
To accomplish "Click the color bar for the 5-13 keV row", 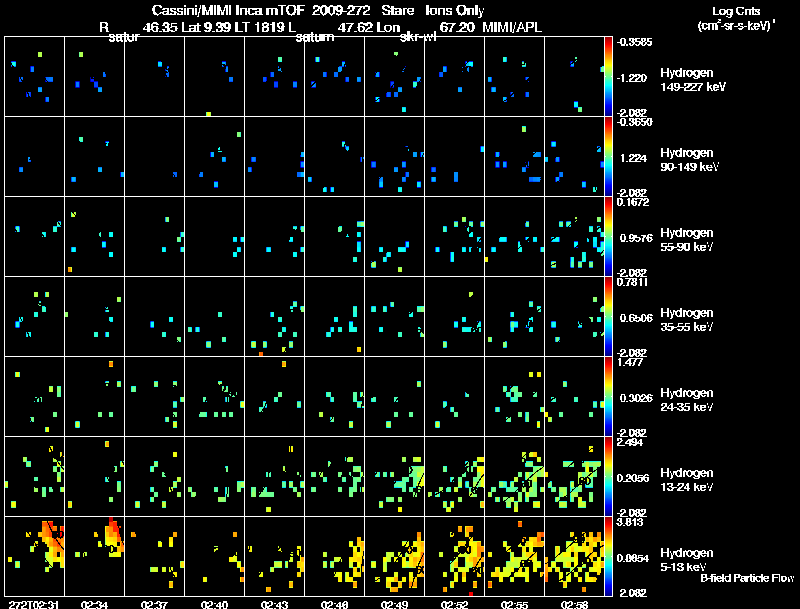I will [x=608, y=556].
